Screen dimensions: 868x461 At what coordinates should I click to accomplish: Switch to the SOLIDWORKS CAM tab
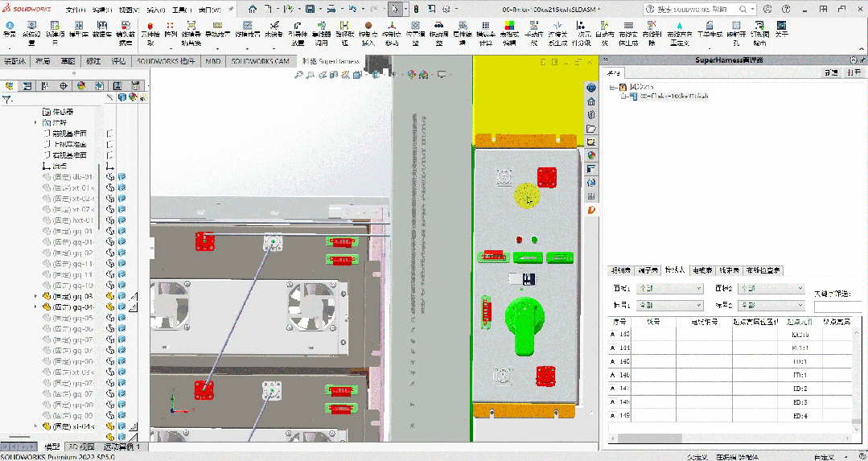260,61
